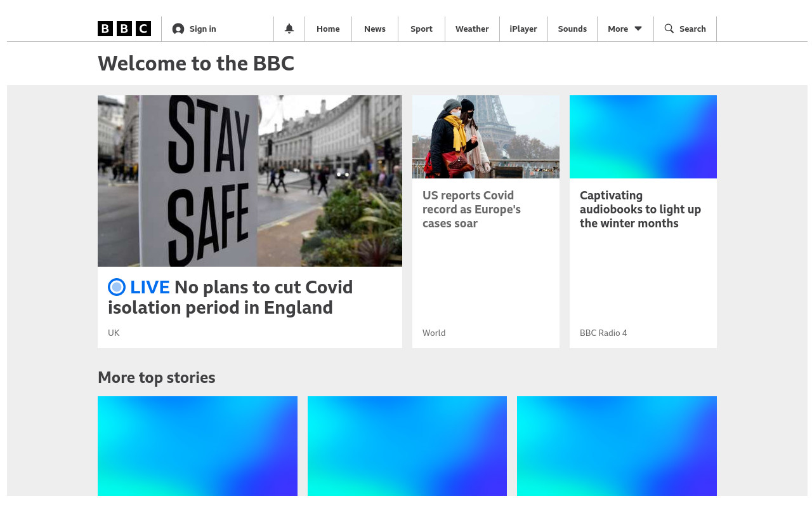Click the search magnifying glass icon
This screenshot has height=508, width=812.
(669, 29)
